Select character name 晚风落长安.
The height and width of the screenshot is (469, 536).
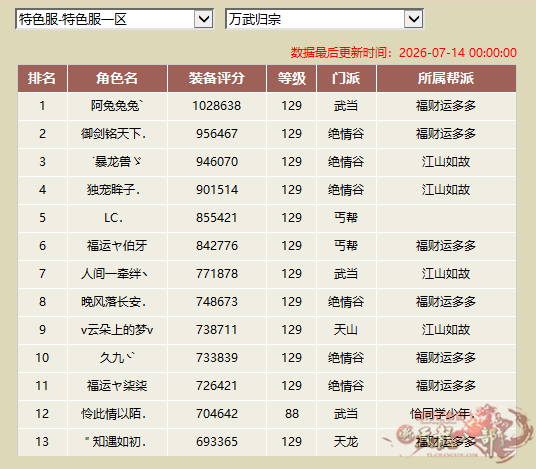113,302
